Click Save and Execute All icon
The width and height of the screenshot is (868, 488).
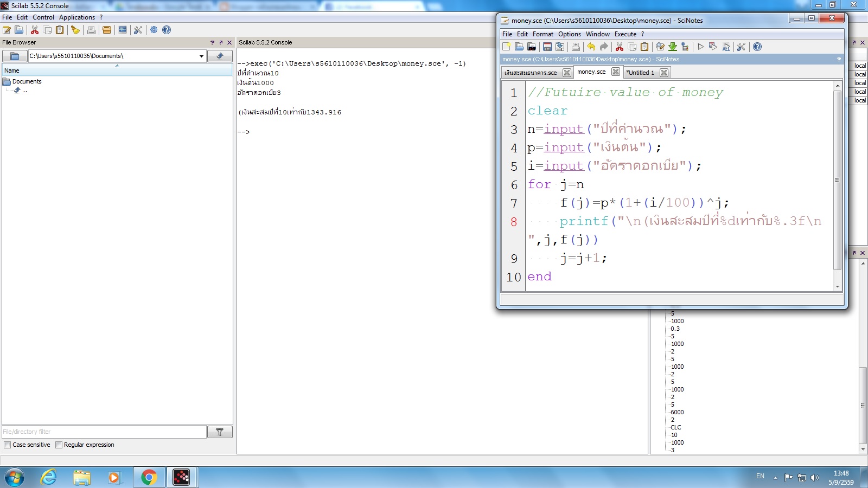tap(726, 47)
